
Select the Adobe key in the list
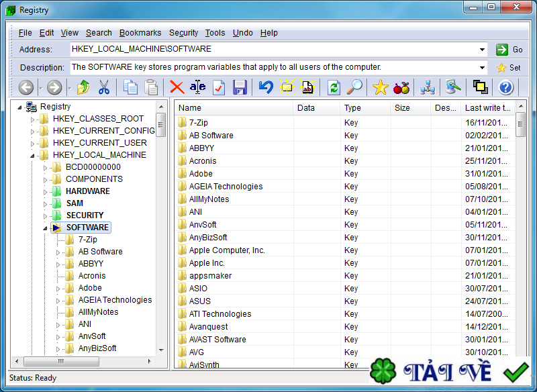201,174
